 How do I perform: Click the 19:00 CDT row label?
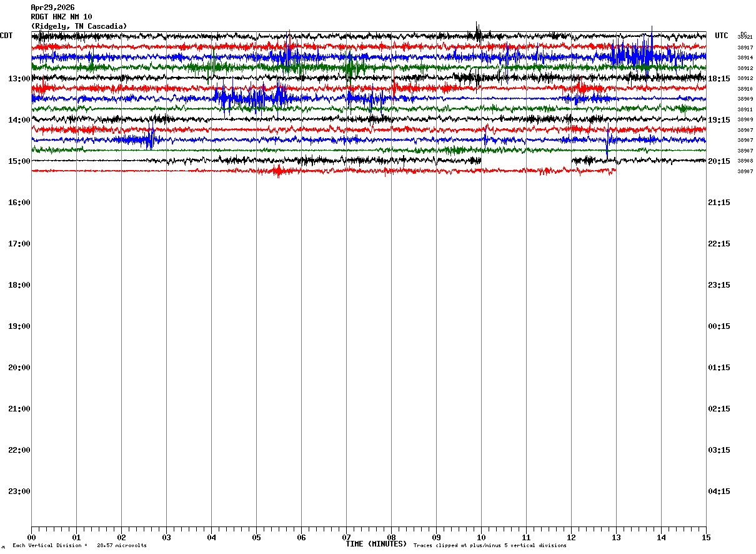point(19,326)
